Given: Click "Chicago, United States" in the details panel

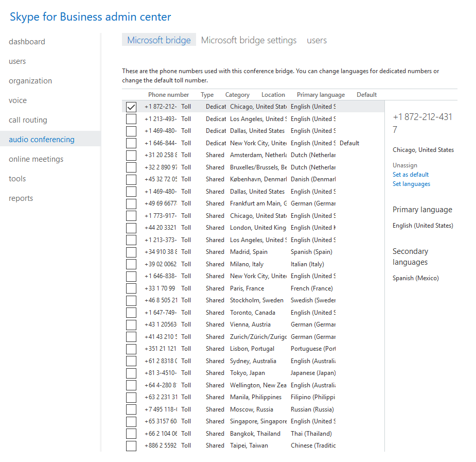Looking at the screenshot, I should tap(423, 150).
